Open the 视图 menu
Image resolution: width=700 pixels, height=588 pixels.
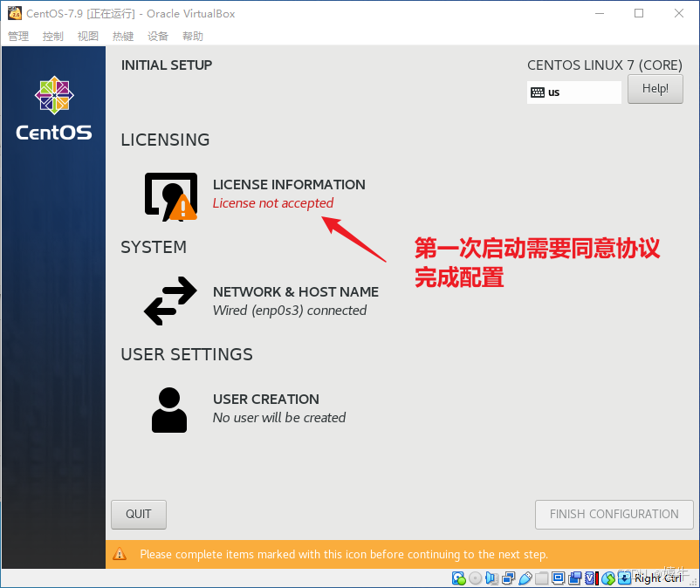[x=88, y=36]
